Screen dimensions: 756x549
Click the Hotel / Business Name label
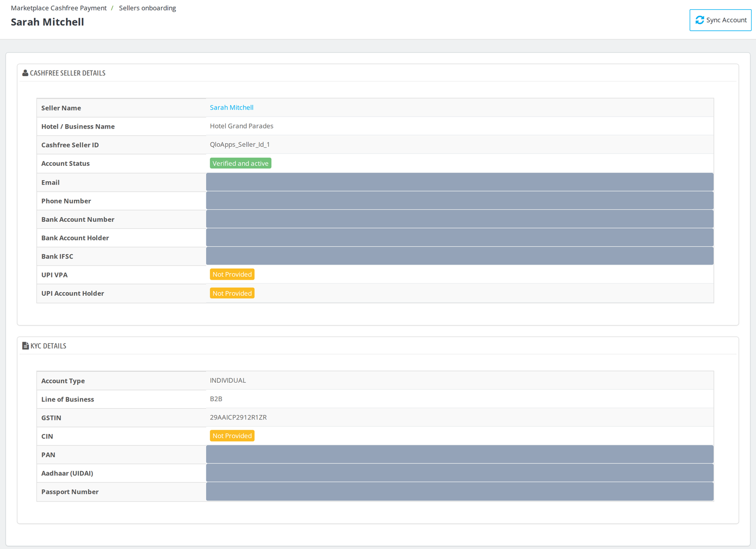click(x=78, y=126)
